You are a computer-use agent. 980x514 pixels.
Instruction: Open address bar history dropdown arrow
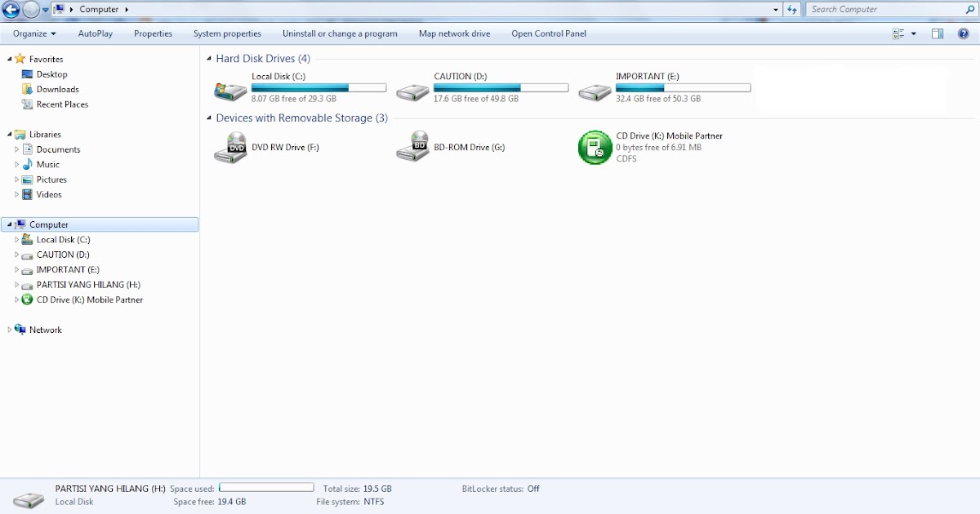[x=776, y=10]
